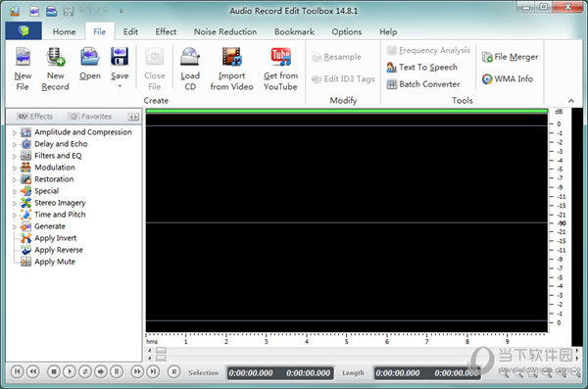Click the application icon in the title bar

[x=15, y=11]
